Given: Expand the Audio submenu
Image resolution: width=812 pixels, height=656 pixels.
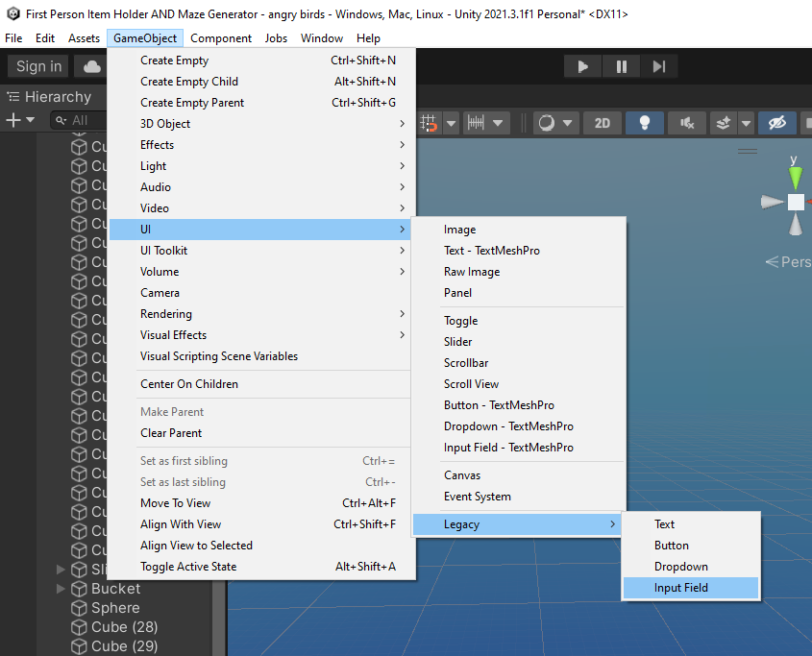Looking at the screenshot, I should coord(261,187).
